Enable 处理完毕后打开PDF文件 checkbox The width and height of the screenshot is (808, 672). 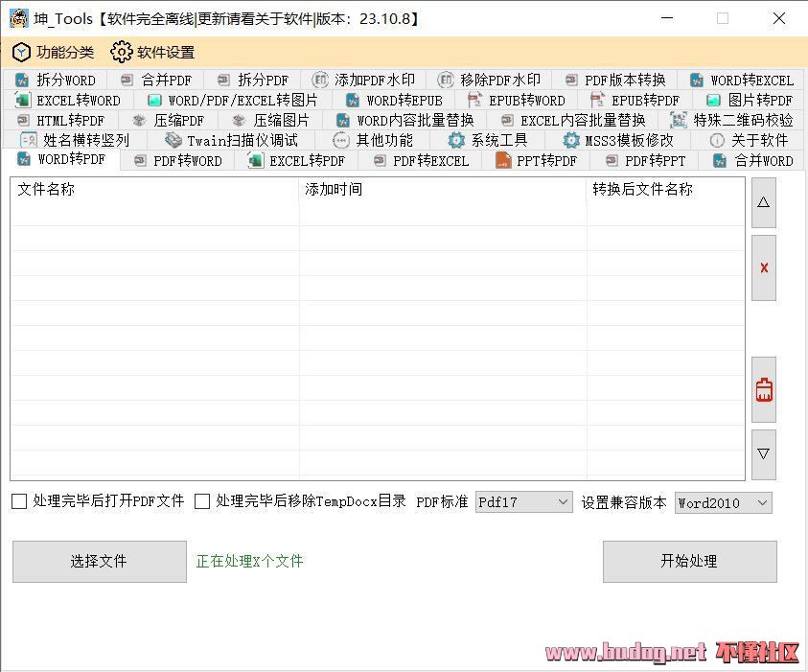pos(19,501)
